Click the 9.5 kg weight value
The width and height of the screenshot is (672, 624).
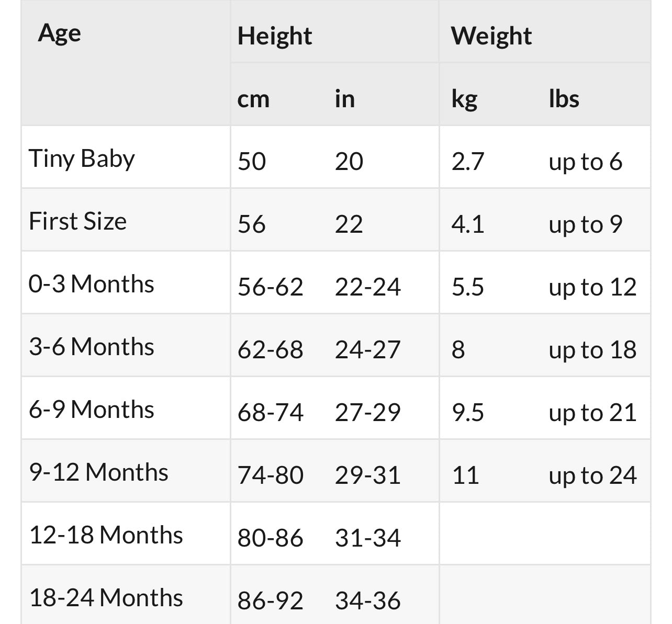click(x=467, y=413)
